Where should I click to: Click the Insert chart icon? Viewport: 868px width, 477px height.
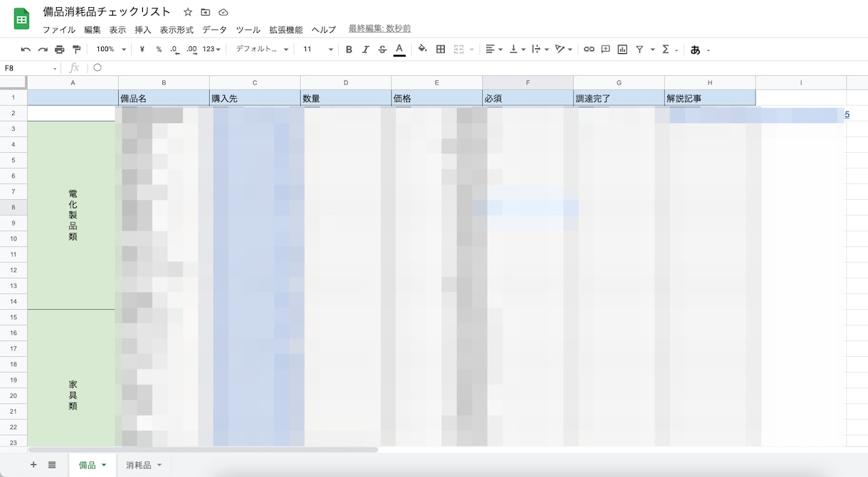pyautogui.click(x=623, y=49)
